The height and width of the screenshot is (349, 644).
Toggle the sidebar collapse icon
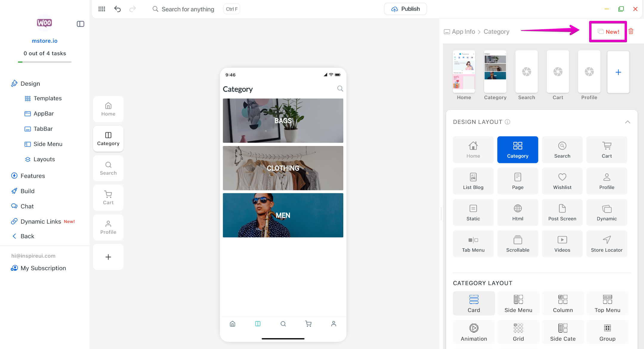81,24
